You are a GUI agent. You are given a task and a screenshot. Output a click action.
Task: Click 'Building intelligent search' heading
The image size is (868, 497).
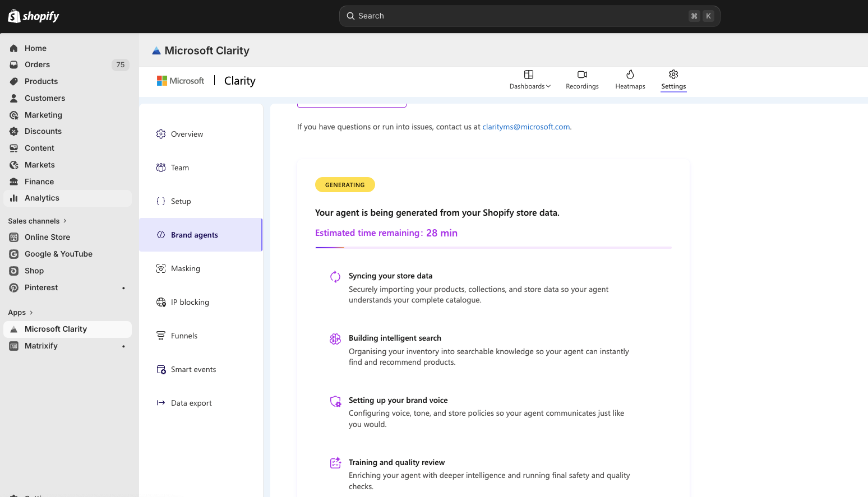[395, 338]
